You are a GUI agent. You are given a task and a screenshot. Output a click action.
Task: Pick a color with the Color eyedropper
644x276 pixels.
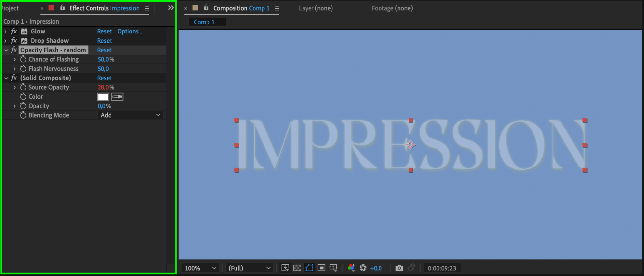click(117, 97)
